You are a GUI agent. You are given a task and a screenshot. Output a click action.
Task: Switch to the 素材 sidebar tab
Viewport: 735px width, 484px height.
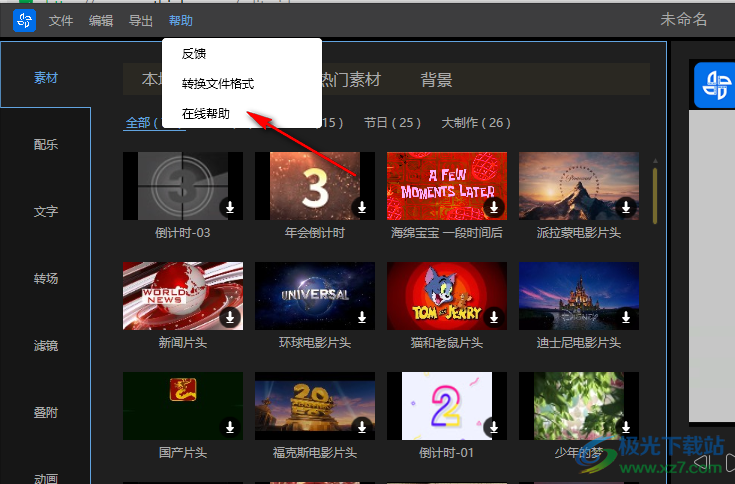[x=45, y=78]
